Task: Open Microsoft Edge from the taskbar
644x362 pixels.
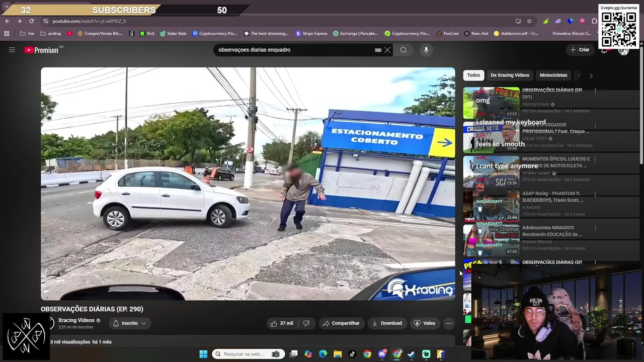Action: point(323,354)
